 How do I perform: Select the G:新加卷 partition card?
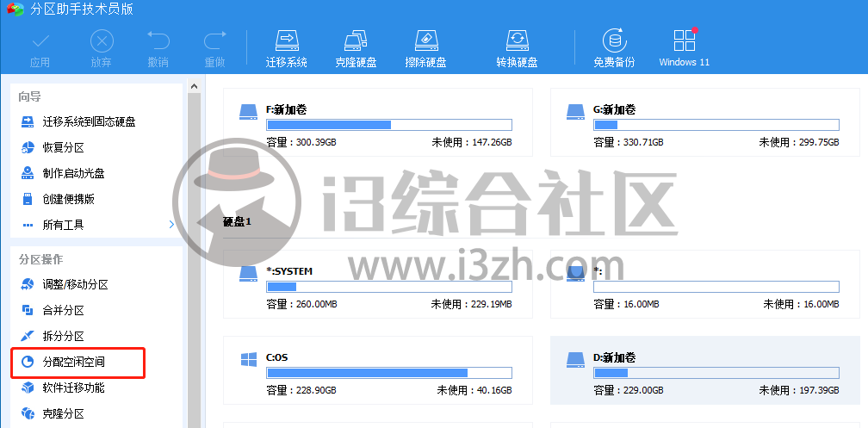(x=705, y=122)
